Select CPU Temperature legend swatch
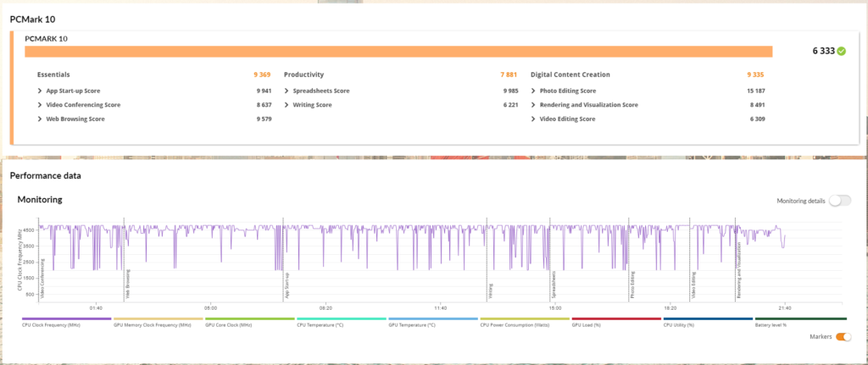Viewport: 868px width, 365px height. [x=342, y=319]
